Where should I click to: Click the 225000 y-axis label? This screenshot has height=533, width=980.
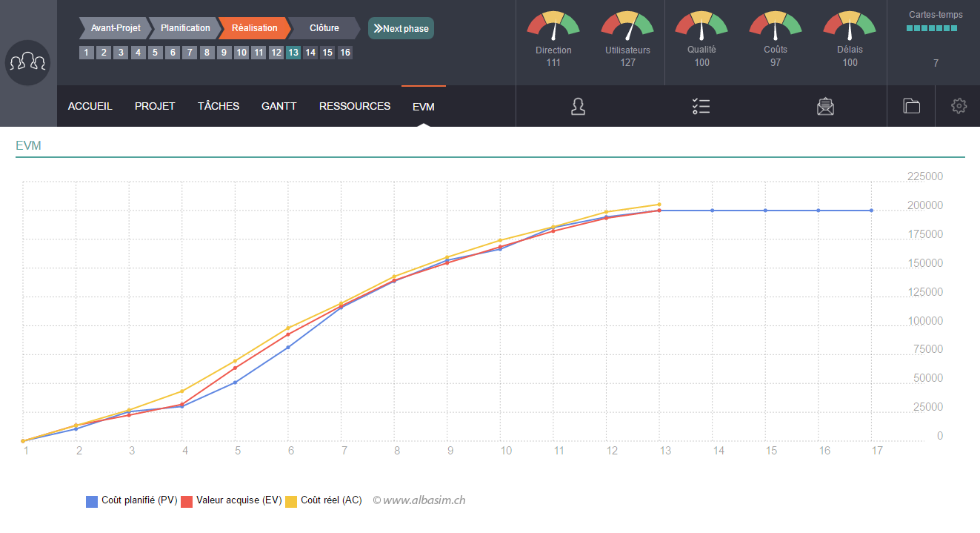(x=925, y=176)
